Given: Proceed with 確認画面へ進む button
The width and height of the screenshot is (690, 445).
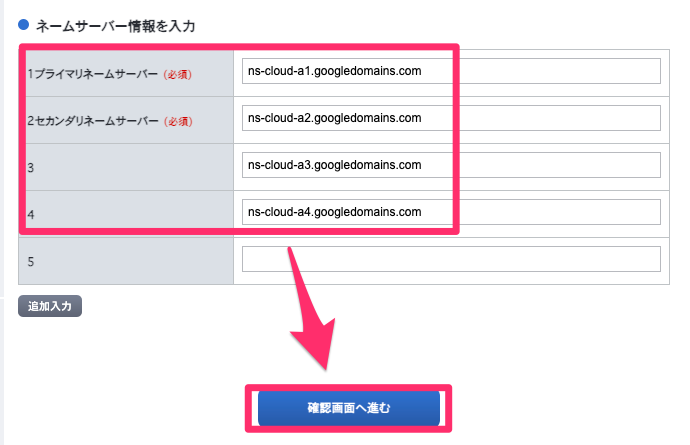Looking at the screenshot, I should (x=349, y=408).
